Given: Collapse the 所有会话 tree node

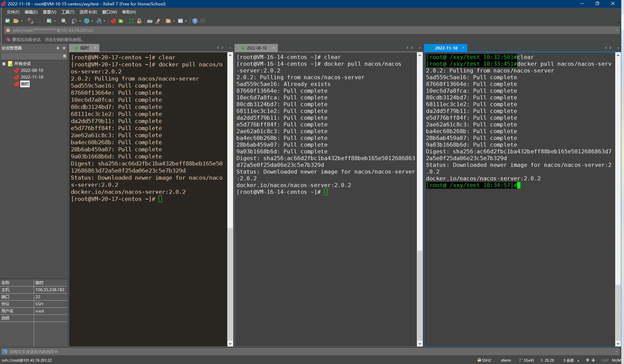Looking at the screenshot, I should click(4, 64).
